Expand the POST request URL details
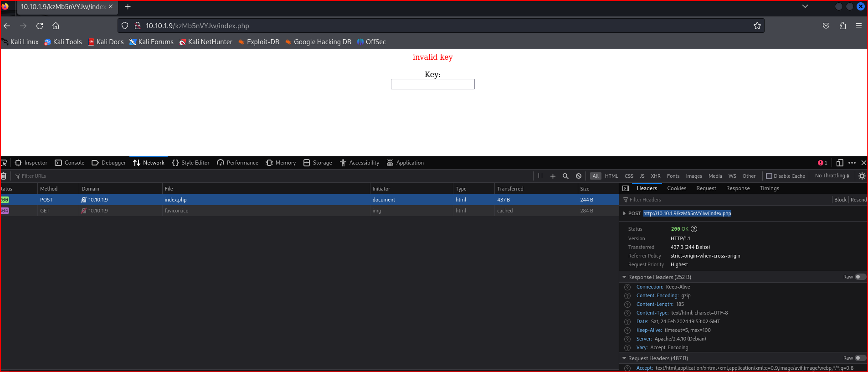Image resolution: width=868 pixels, height=372 pixels. [x=624, y=213]
